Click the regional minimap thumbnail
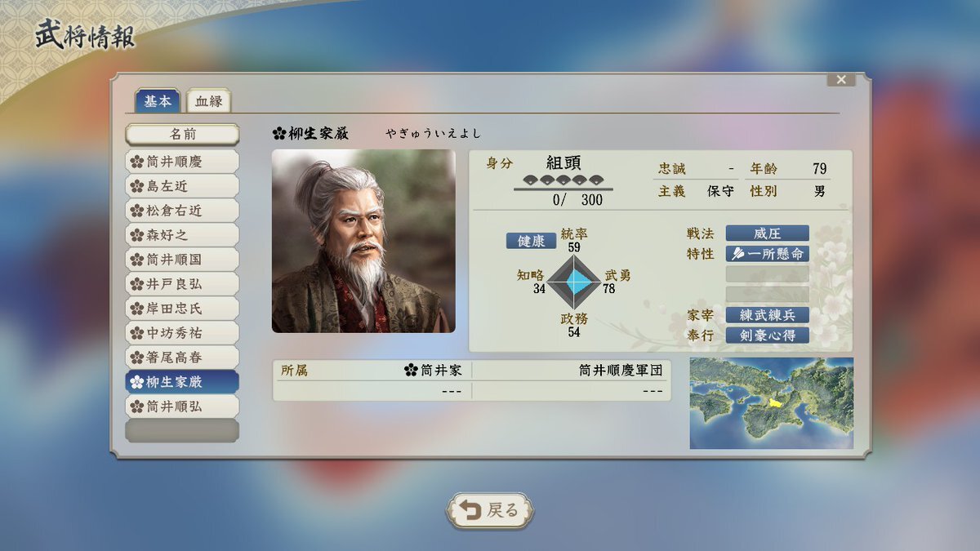Image resolution: width=980 pixels, height=551 pixels. [771, 403]
